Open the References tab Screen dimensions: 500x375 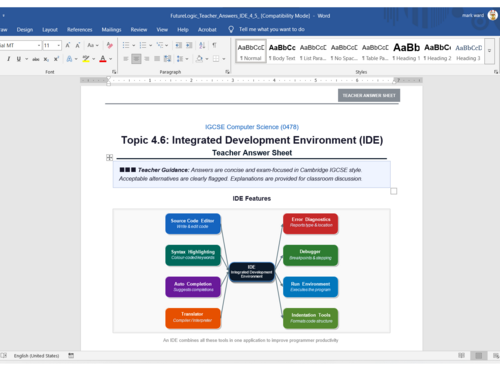pos(80,30)
